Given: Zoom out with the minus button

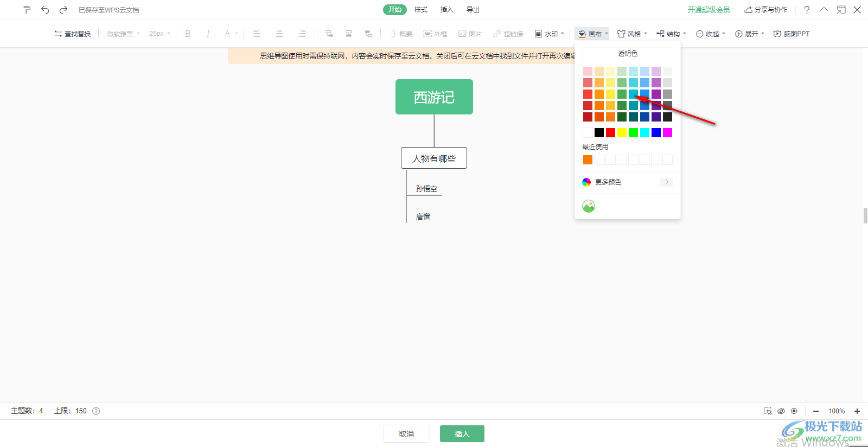Looking at the screenshot, I should pyautogui.click(x=816, y=411).
